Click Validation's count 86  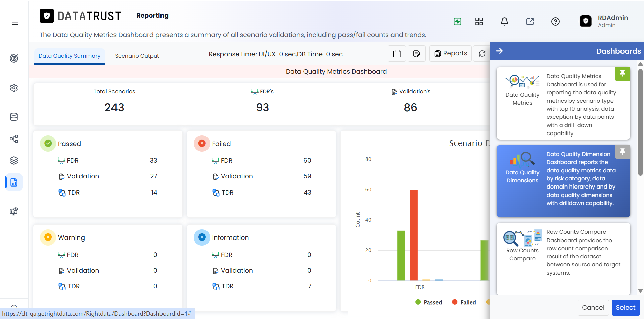pos(410,107)
